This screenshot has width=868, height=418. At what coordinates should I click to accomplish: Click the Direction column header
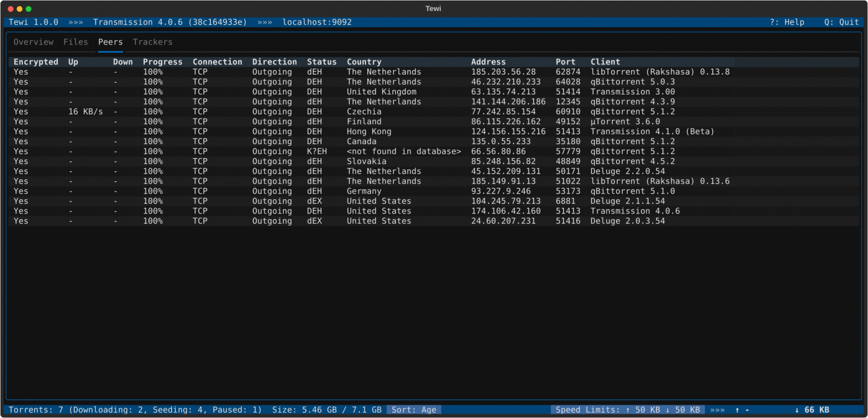[274, 62]
